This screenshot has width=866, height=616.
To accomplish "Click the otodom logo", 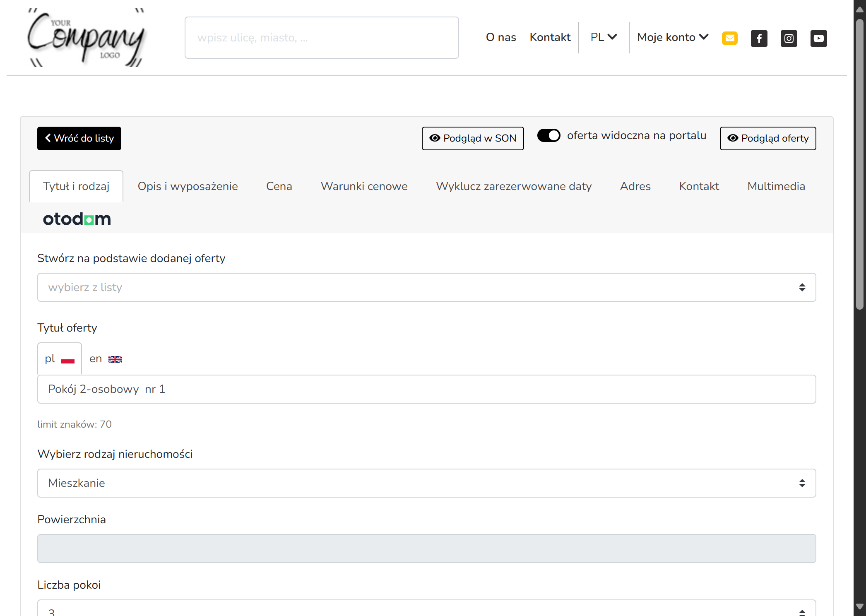I will tap(77, 219).
